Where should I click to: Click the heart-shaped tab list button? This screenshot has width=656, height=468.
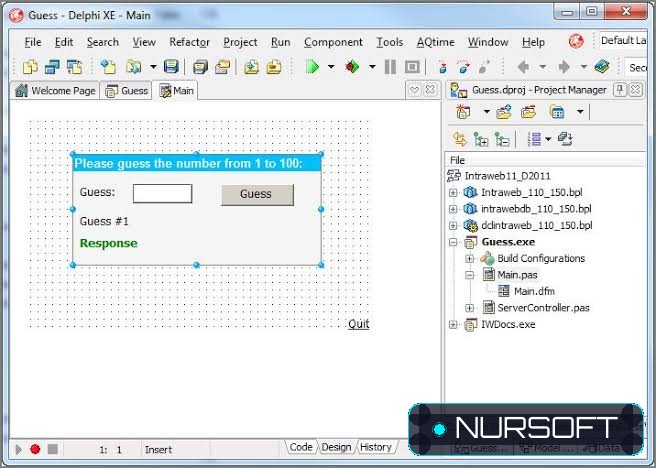click(414, 90)
